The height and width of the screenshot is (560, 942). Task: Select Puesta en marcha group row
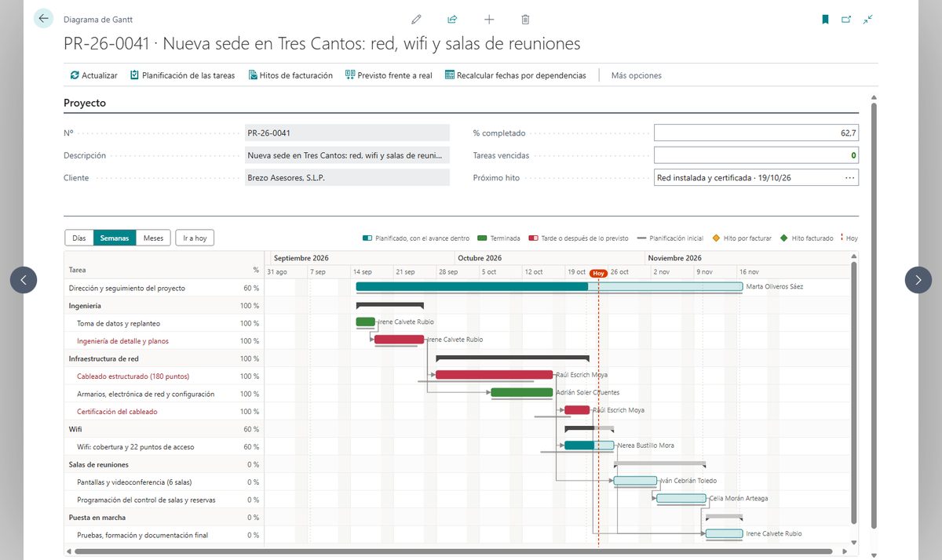pyautogui.click(x=164, y=518)
